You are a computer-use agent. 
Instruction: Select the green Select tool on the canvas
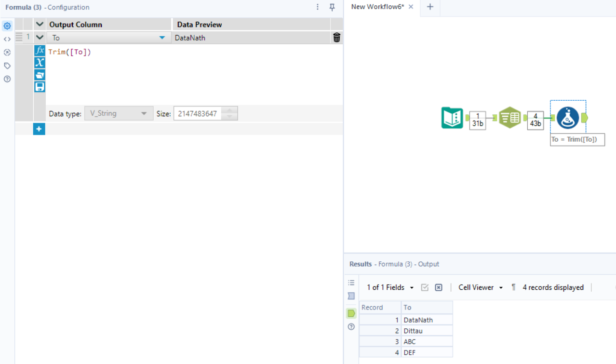(509, 117)
